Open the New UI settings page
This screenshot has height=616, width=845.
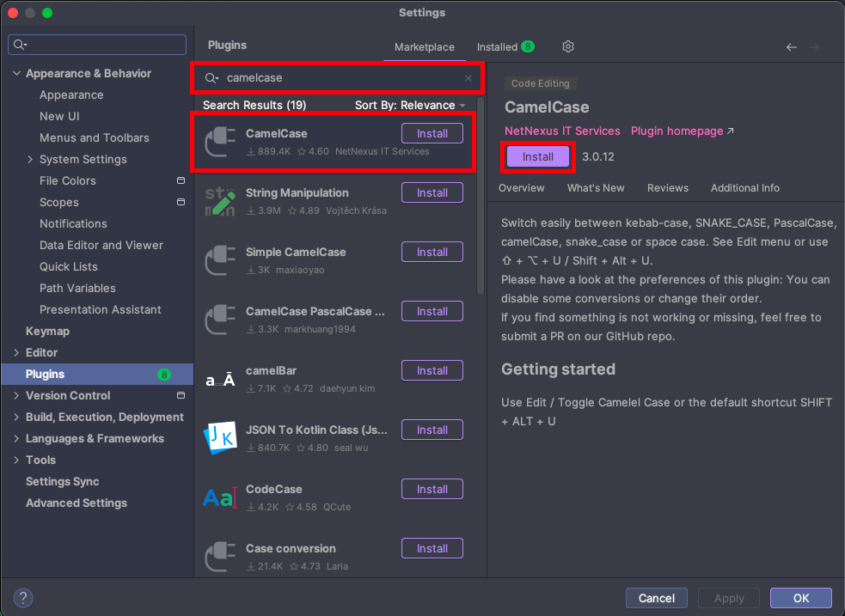(59, 116)
